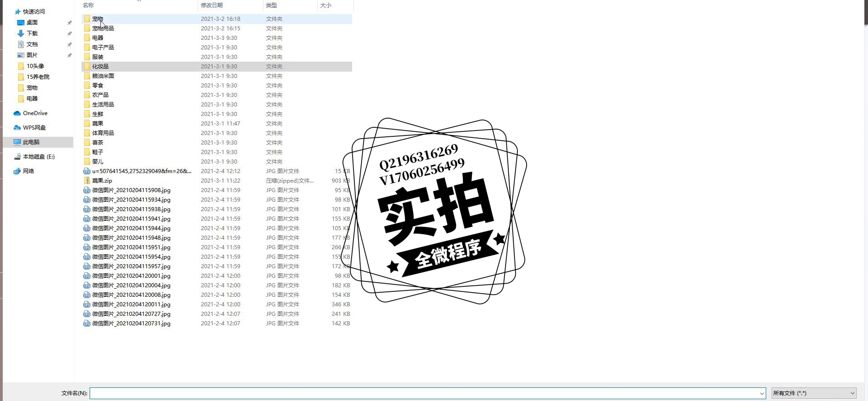The height and width of the screenshot is (401, 868).
Task: Sort by 修改日期 column header
Action: click(x=212, y=5)
